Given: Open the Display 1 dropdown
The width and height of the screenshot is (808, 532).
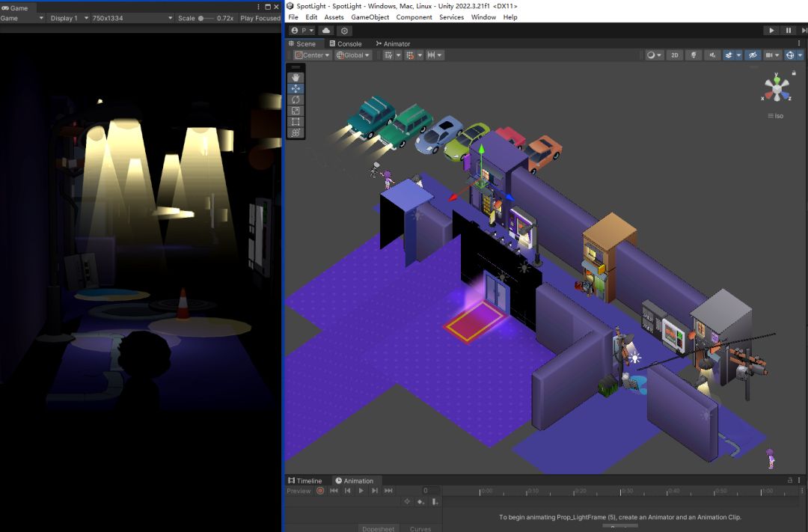Looking at the screenshot, I should pos(69,18).
